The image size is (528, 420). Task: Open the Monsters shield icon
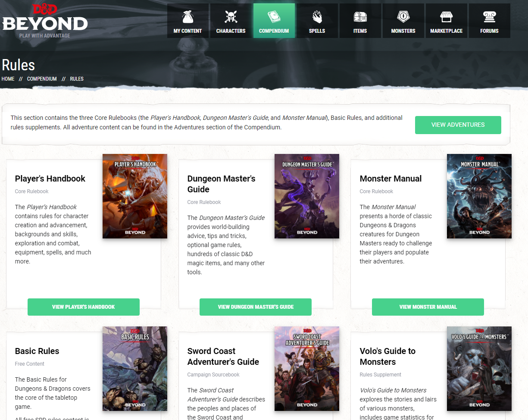[x=403, y=17]
